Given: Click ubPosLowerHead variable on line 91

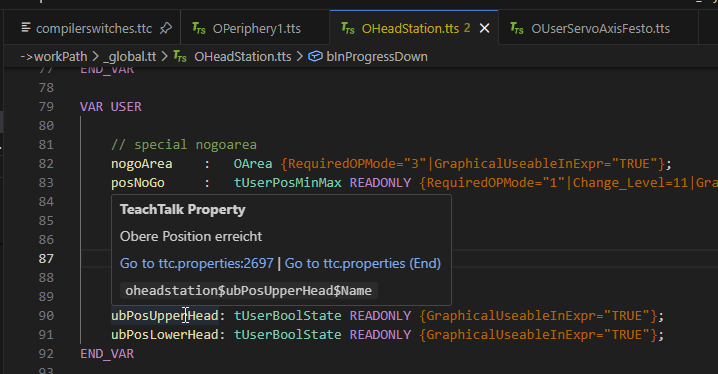Looking at the screenshot, I should point(165,335).
